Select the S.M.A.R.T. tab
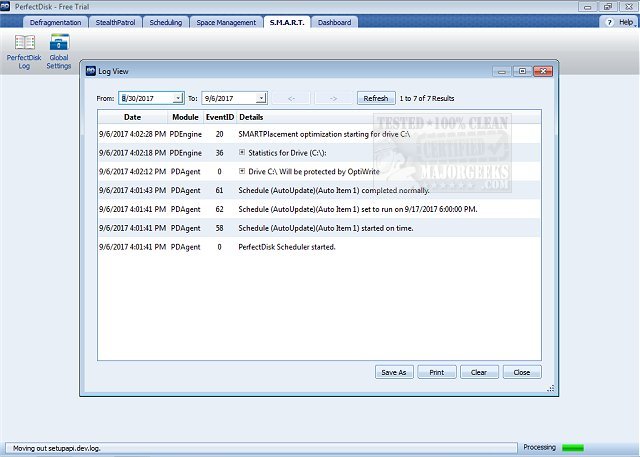This screenshot has width=640, height=457. click(x=287, y=22)
